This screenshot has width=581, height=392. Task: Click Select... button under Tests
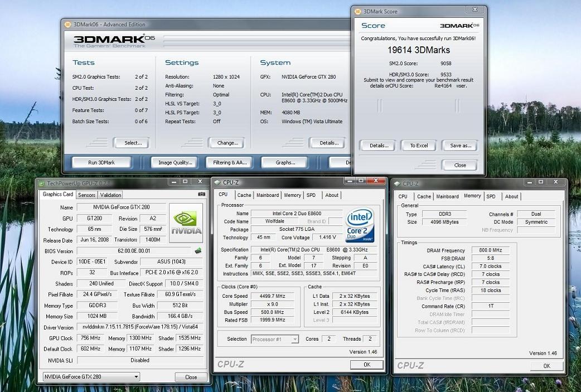click(x=131, y=143)
